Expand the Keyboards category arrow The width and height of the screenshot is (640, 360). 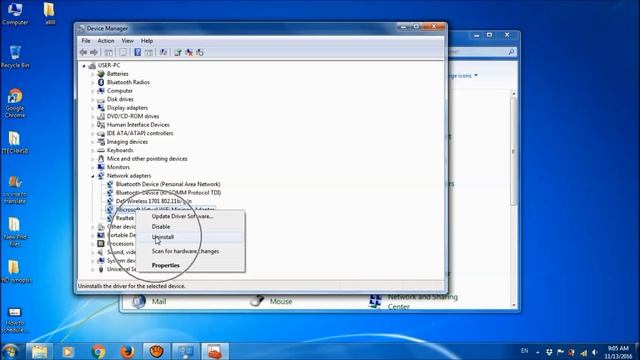(x=93, y=150)
